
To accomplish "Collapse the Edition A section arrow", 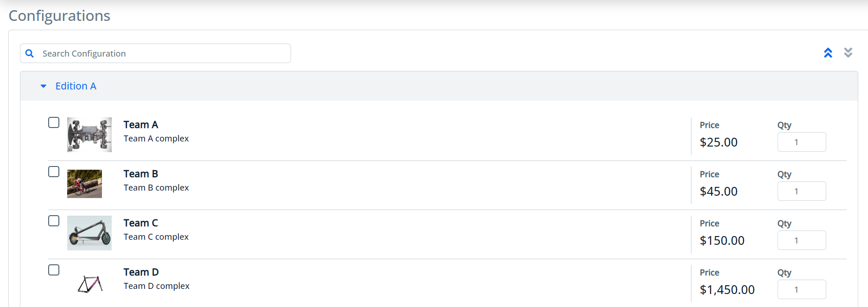I will [44, 86].
